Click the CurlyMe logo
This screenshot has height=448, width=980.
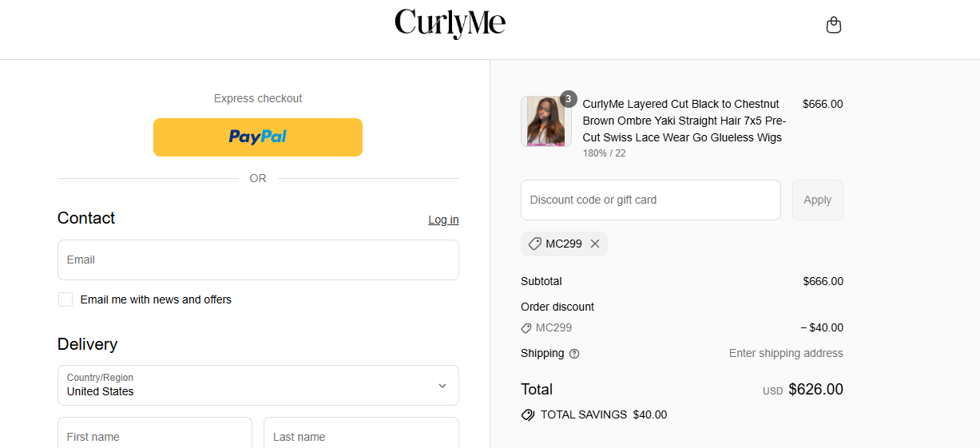click(x=450, y=24)
